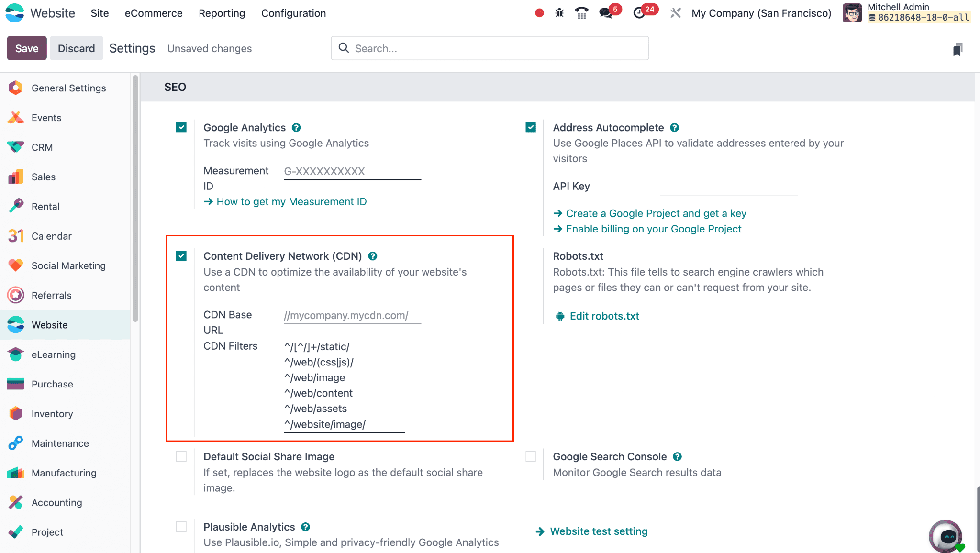
Task: Open the chatbot assistant bubble
Action: coord(946,536)
